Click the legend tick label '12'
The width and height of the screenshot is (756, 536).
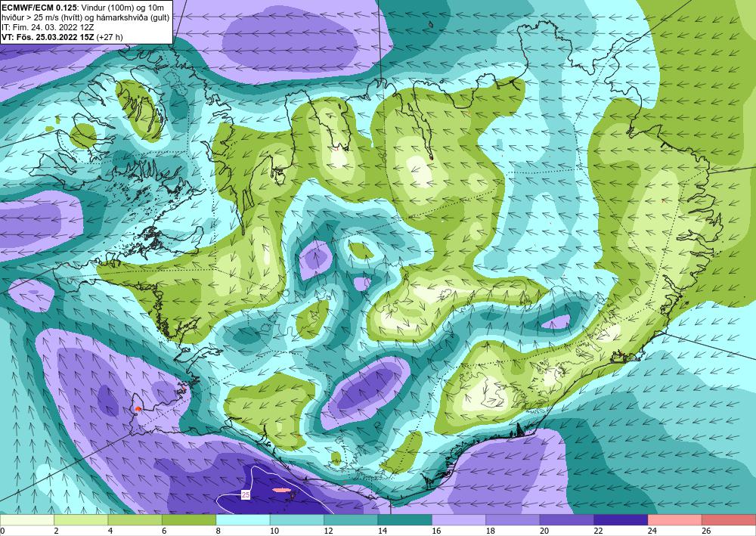(328, 531)
